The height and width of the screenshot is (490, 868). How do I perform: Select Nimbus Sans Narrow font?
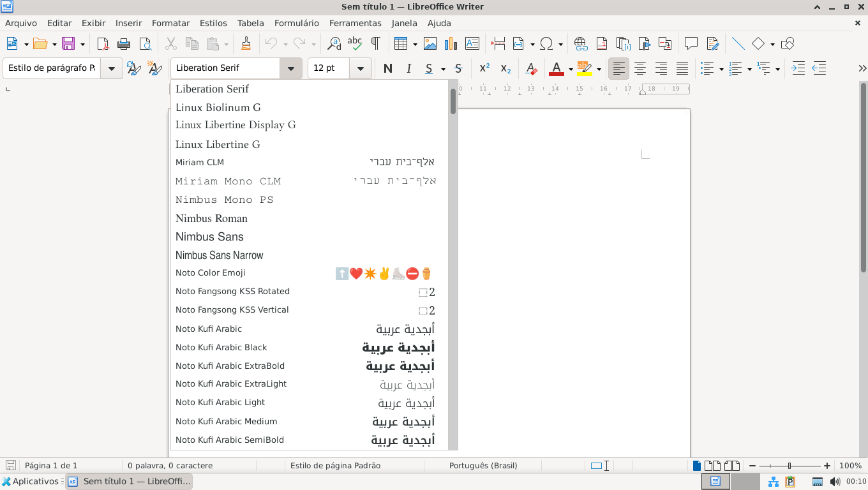pos(220,255)
